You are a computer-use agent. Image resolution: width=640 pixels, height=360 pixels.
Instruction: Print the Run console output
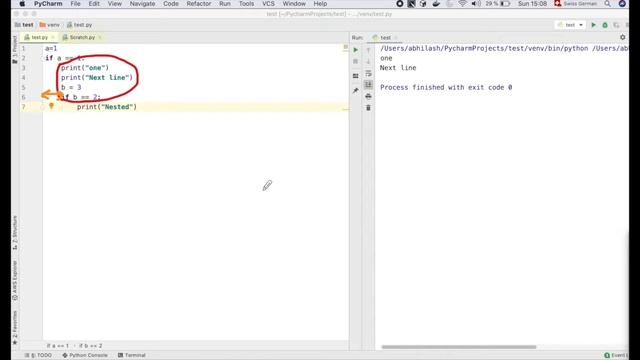(x=368, y=96)
